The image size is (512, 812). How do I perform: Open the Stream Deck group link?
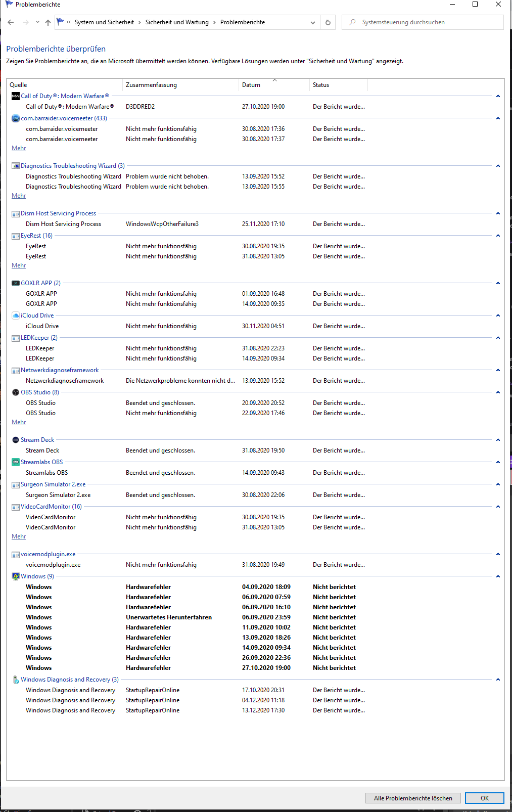pyautogui.click(x=37, y=440)
